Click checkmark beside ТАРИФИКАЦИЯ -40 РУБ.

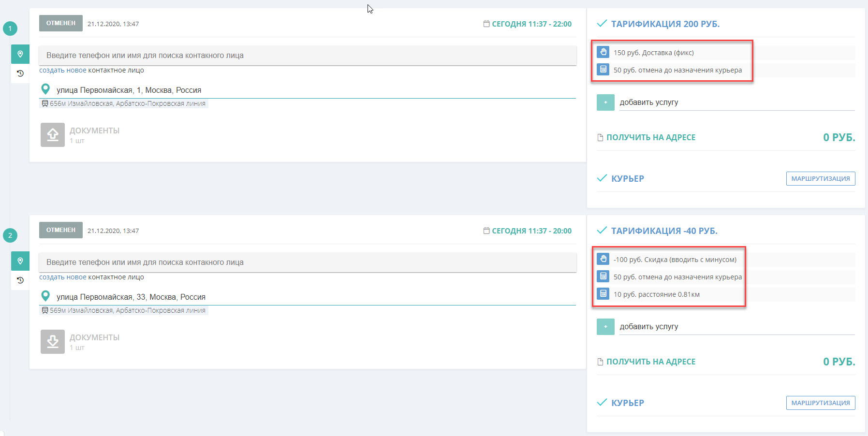602,230
